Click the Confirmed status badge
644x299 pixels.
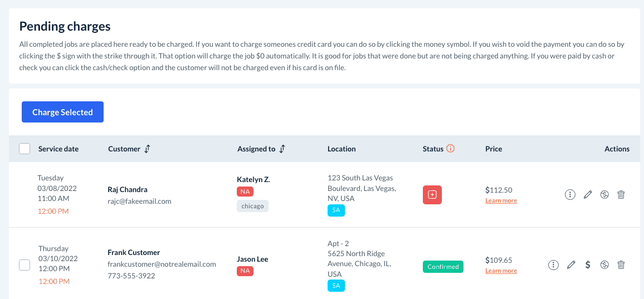[443, 267]
